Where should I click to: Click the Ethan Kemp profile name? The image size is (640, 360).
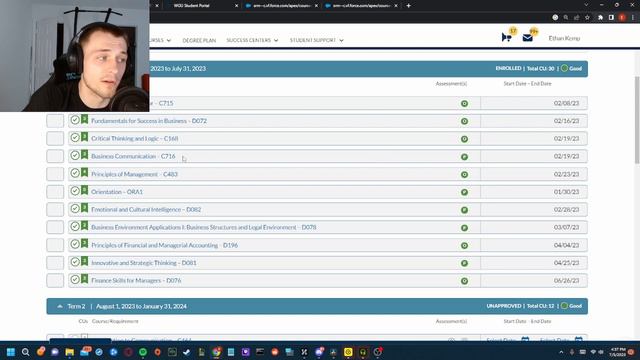click(564, 38)
